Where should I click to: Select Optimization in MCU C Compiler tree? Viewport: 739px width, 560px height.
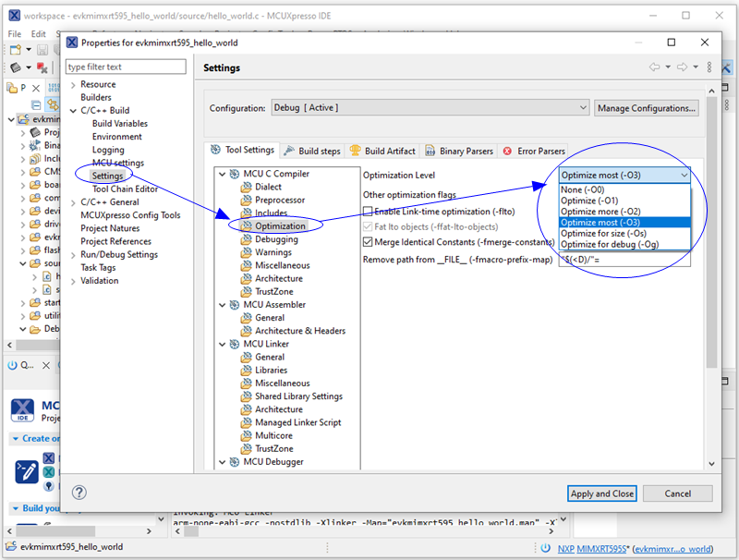(x=280, y=226)
